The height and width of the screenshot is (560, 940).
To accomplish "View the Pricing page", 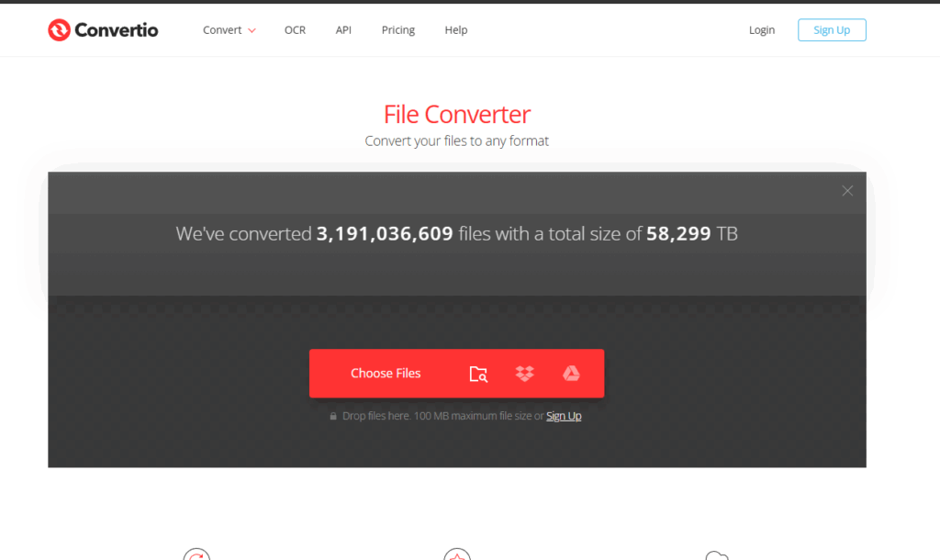I will click(398, 30).
